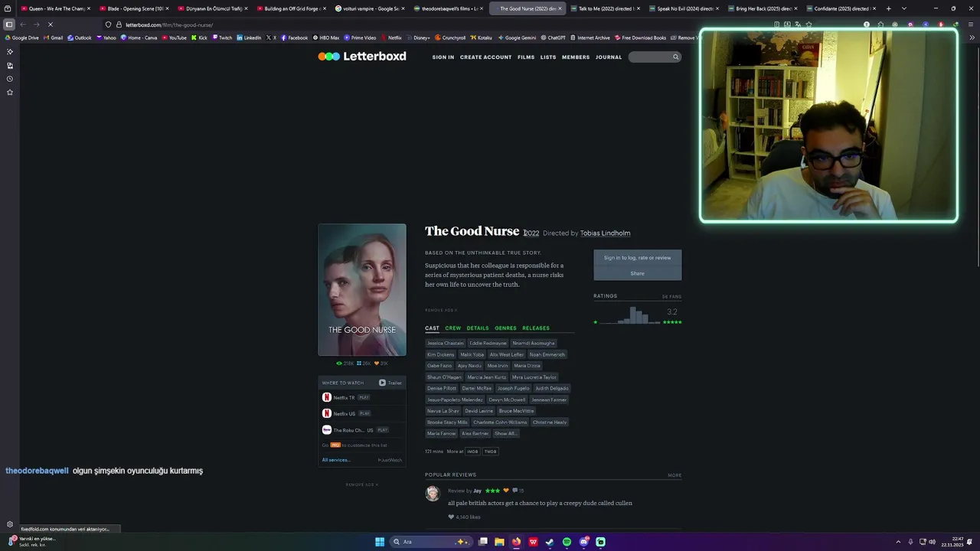Click SIGN IN link

click(x=443, y=57)
